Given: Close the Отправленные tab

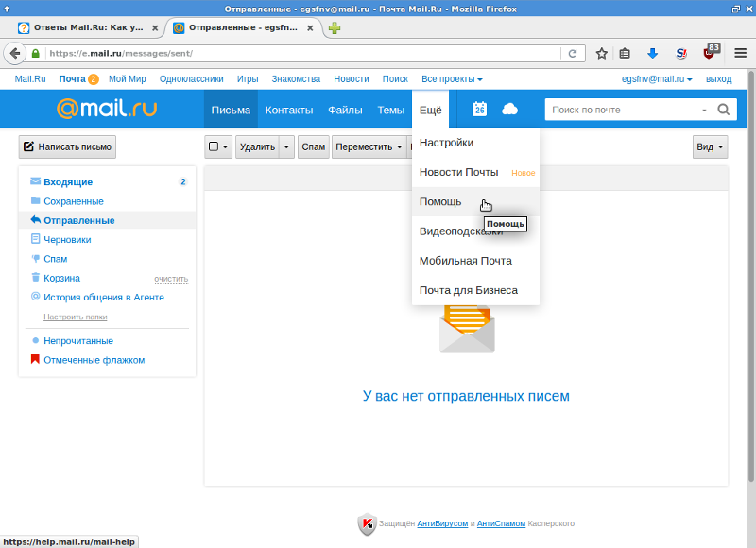Looking at the screenshot, I should (310, 28).
